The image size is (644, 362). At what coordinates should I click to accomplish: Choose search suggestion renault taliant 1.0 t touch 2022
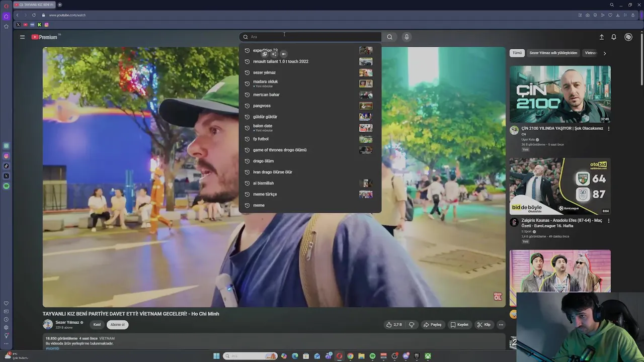(310, 61)
